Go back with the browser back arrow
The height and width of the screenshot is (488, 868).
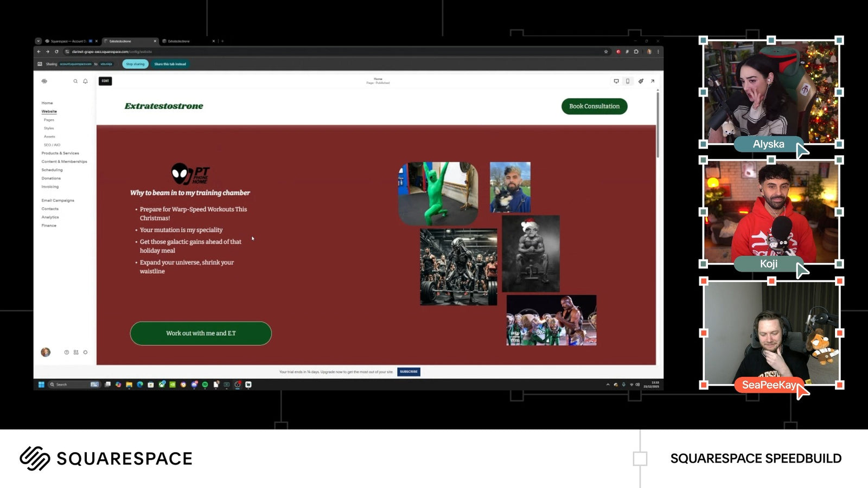[39, 52]
